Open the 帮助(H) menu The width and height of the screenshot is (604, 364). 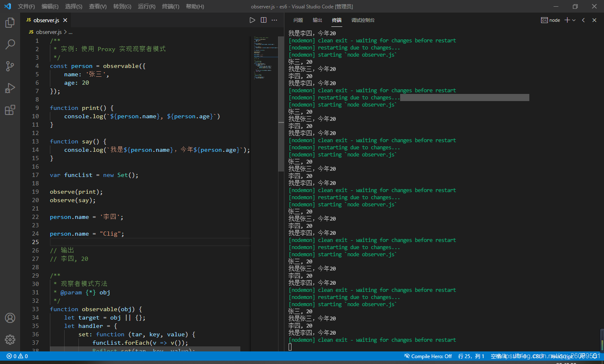(195, 6)
